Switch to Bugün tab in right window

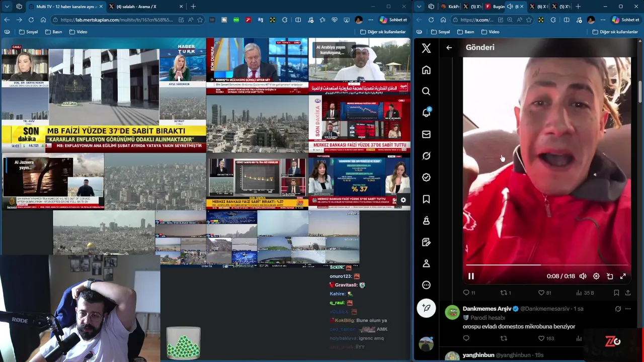point(496,7)
